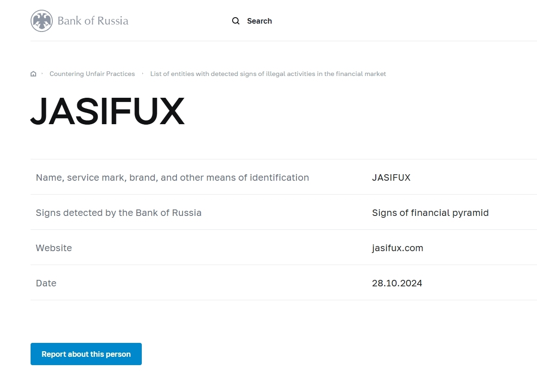Click the jasifux.com website value
This screenshot has width=537, height=392.
[x=397, y=248]
